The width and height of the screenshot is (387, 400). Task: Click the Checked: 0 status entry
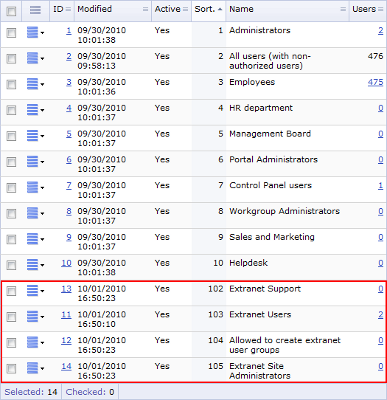point(90,392)
